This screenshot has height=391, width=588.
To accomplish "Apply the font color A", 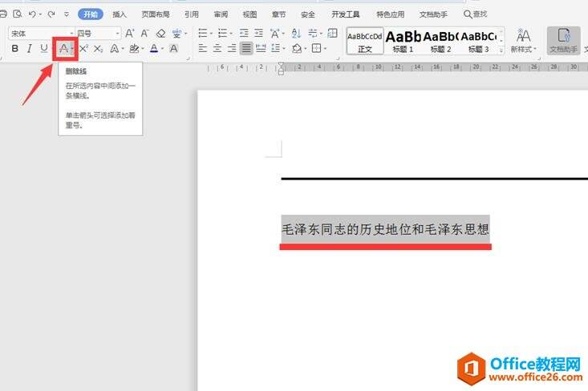I will pyautogui.click(x=154, y=48).
